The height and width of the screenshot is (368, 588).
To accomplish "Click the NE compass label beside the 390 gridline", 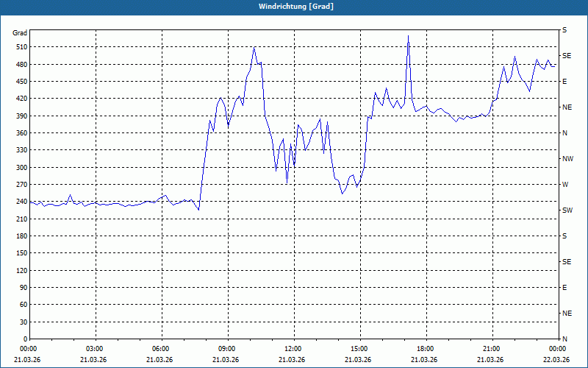I will tap(567, 107).
